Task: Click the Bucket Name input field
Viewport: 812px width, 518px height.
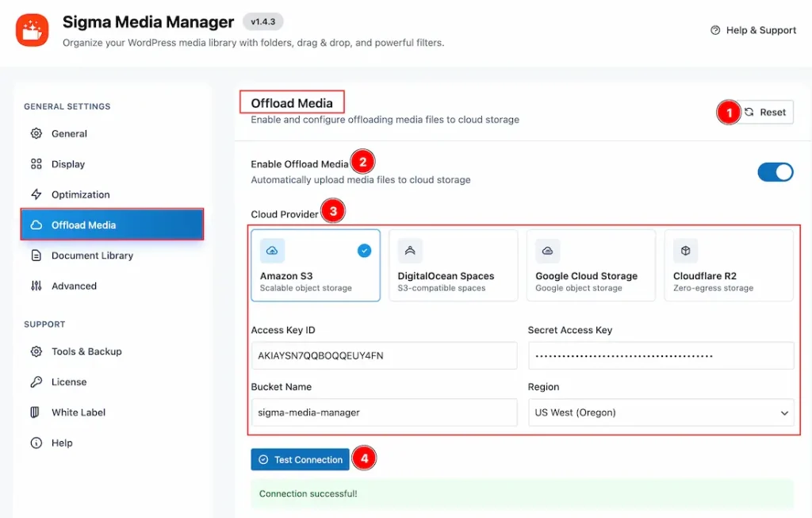Action: click(x=385, y=412)
